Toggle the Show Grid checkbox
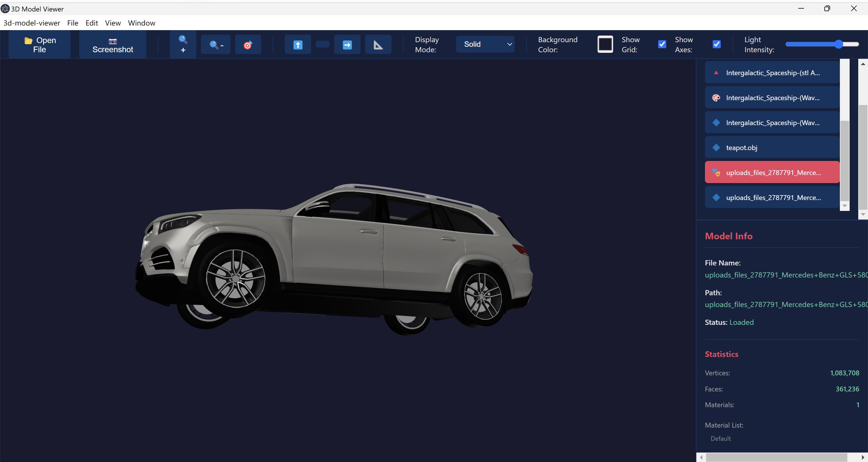Image resolution: width=868 pixels, height=462 pixels. (662, 44)
